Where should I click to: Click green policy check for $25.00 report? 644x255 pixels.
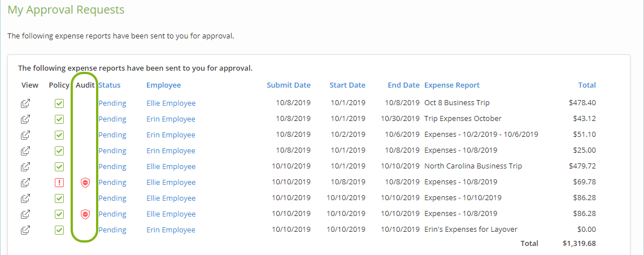tap(59, 151)
